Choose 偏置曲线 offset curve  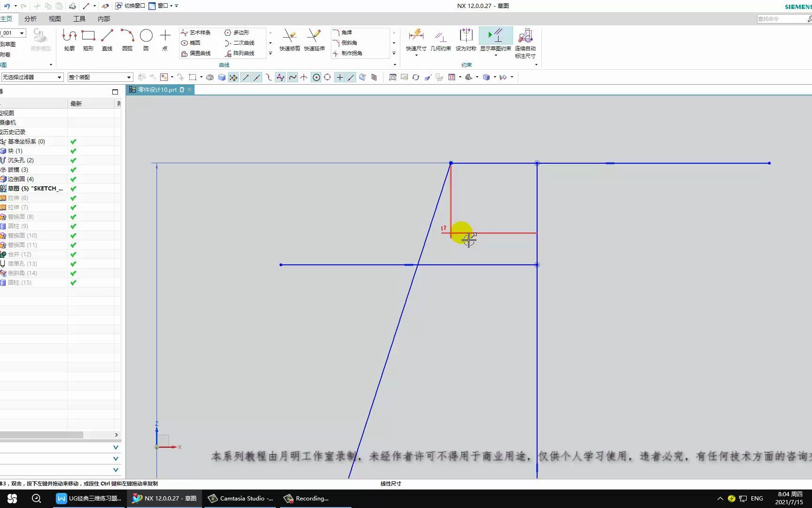[196, 54]
